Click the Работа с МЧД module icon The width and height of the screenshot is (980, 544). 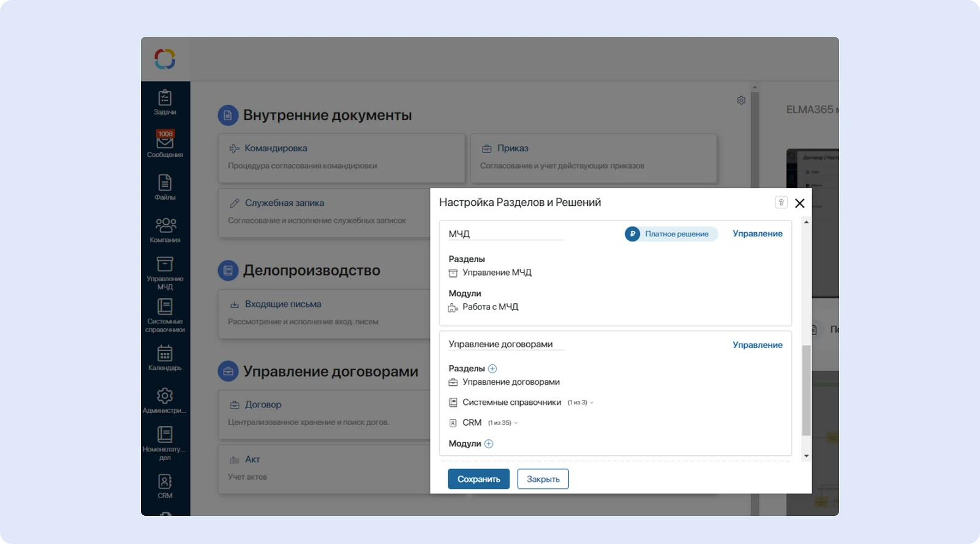tap(453, 308)
